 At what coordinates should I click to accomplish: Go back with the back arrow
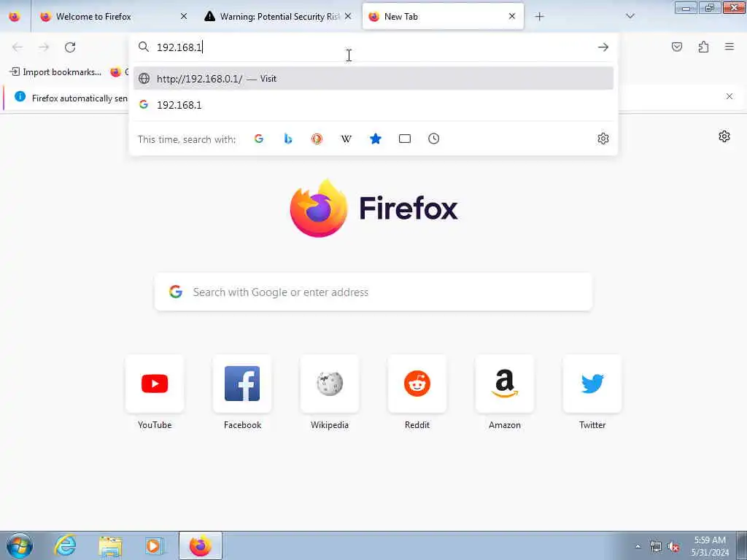18,47
